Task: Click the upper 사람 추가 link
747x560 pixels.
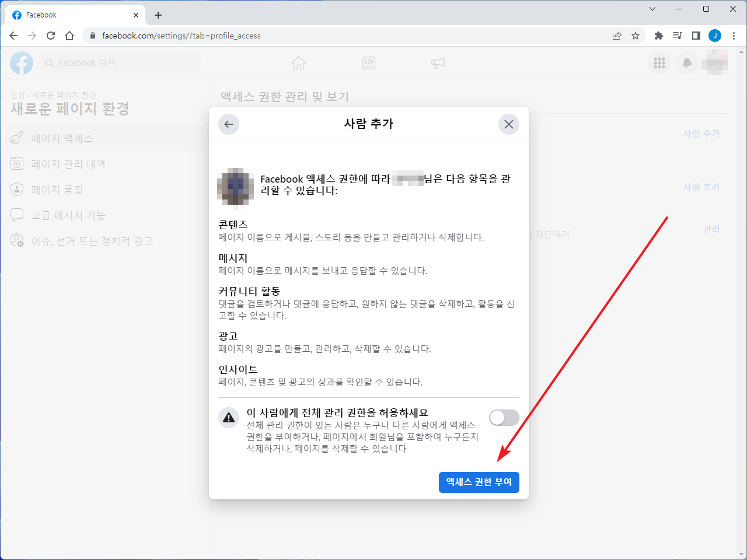Action: (x=701, y=134)
